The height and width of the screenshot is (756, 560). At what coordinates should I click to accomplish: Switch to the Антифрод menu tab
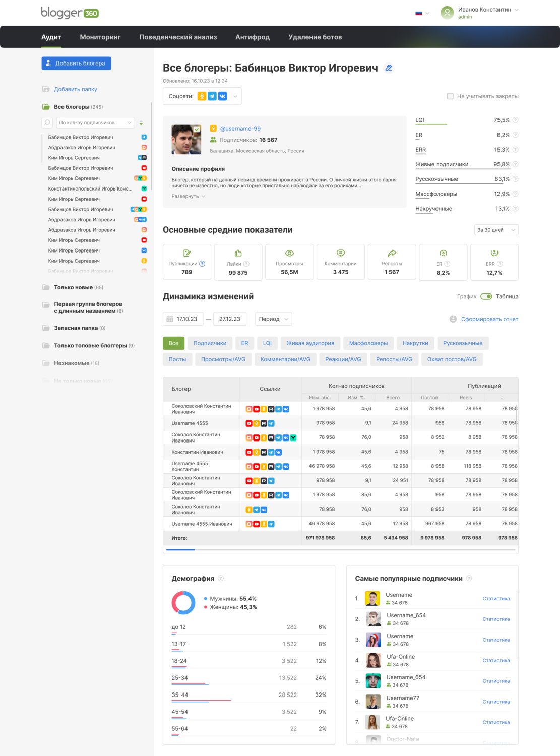pos(253,37)
